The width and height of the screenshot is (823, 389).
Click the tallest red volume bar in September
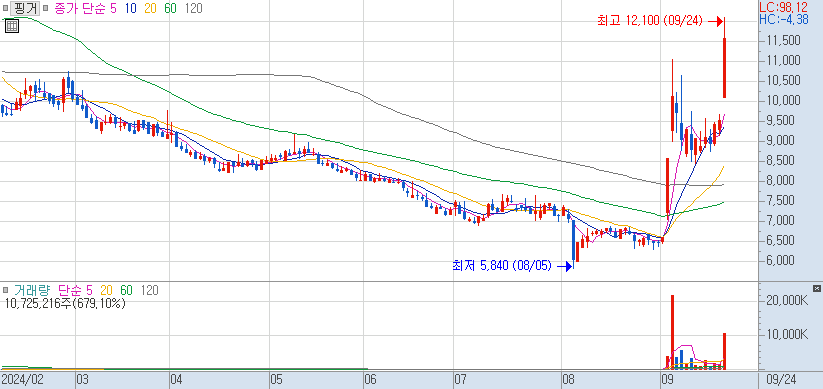pyautogui.click(x=672, y=332)
